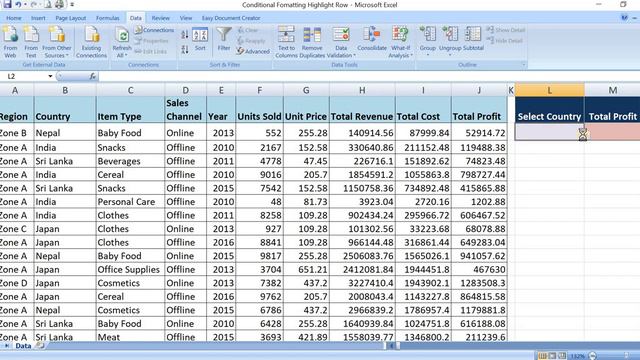Open the Group dropdown arrow
The image size is (640, 360).
428,54
